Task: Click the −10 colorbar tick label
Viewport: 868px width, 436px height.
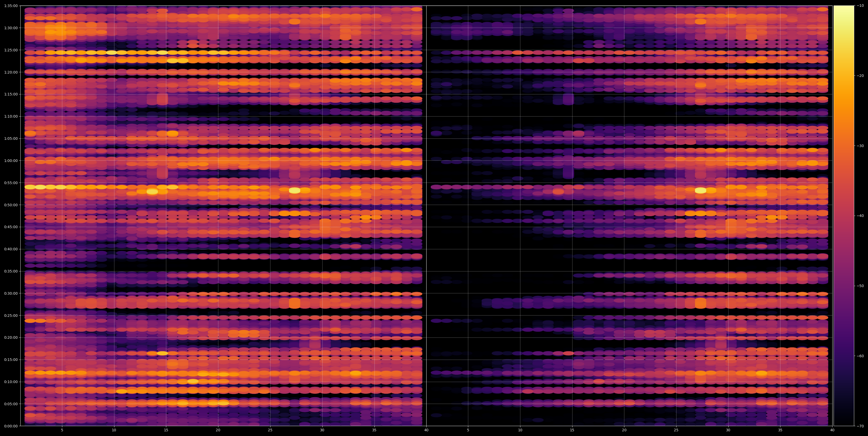Action: [x=860, y=6]
